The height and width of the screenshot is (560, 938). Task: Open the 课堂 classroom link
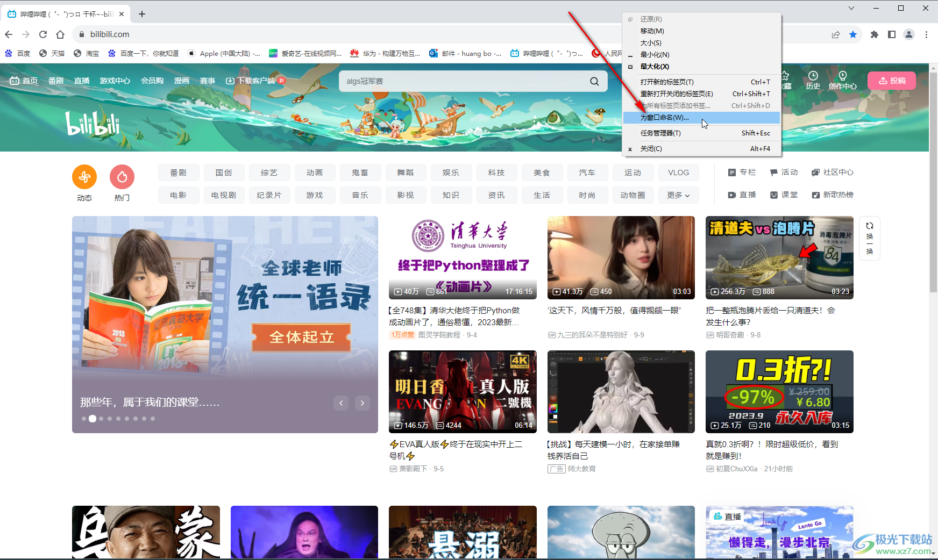click(x=784, y=195)
